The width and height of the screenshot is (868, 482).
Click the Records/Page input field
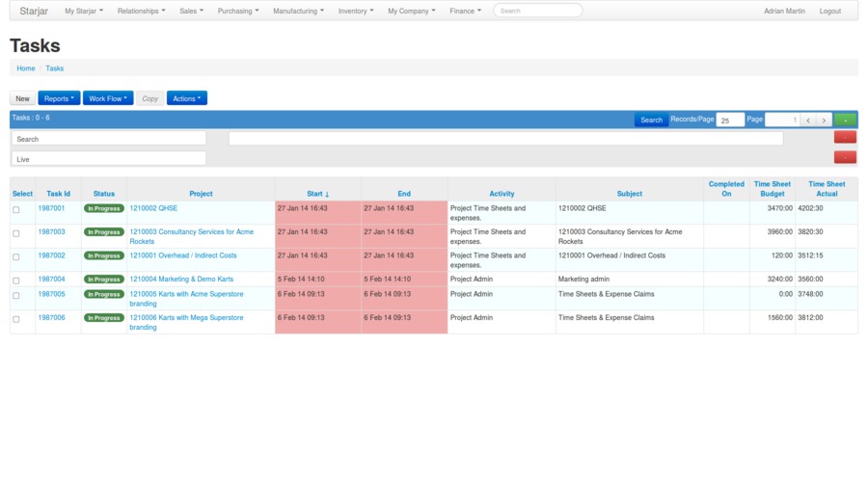tap(730, 120)
